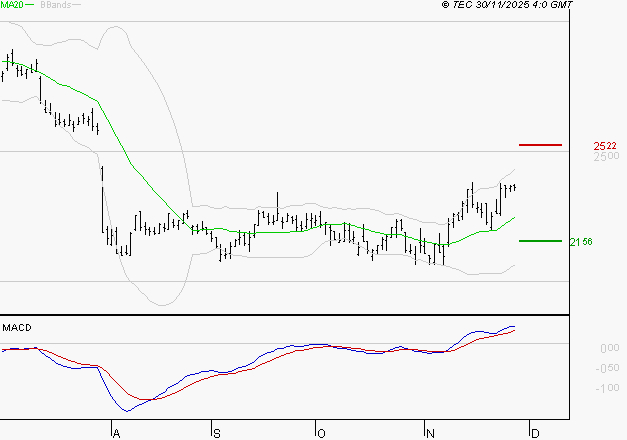Click the MA20 legend label
627x440 pixels.
[12, 5]
